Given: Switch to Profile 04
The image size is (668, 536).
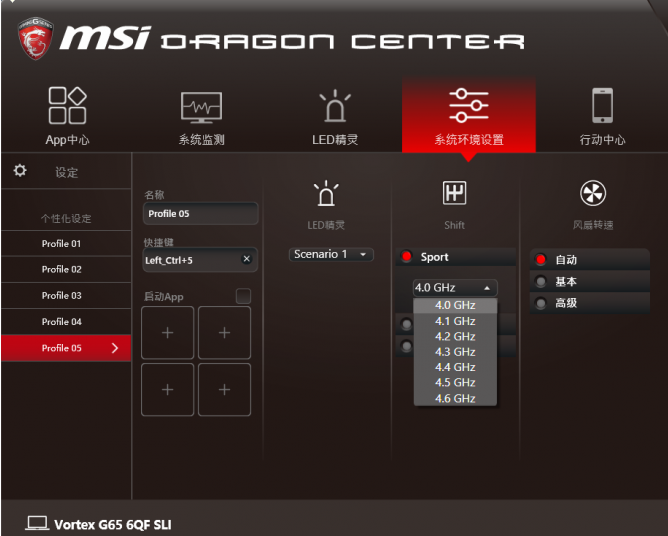Looking at the screenshot, I should [66, 322].
